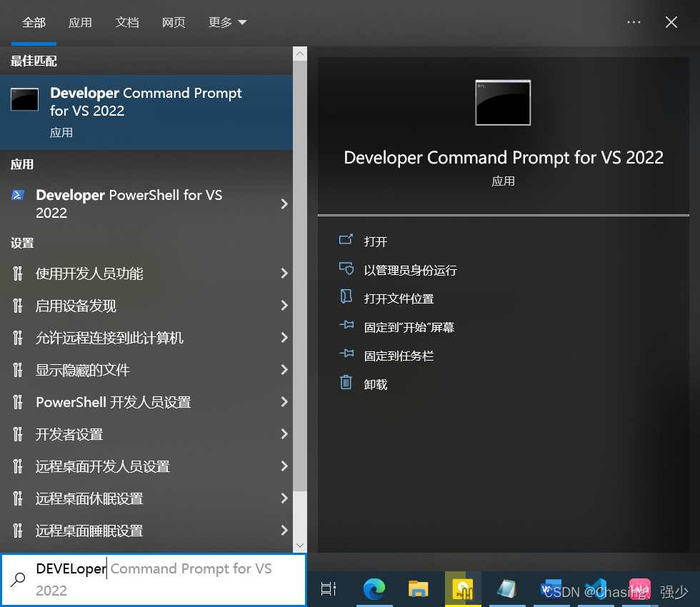This screenshot has width=700, height=607.
Task: Open the 启用设备发现 setting
Action: pos(146,306)
